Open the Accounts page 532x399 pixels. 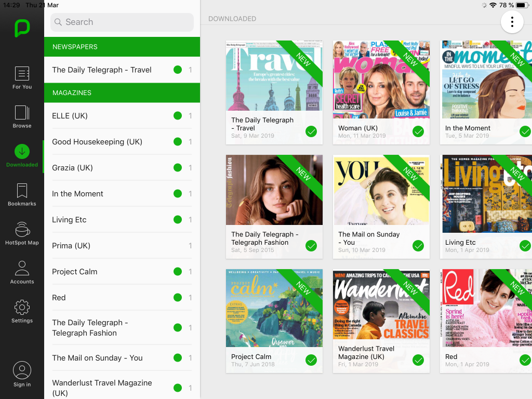click(x=22, y=272)
